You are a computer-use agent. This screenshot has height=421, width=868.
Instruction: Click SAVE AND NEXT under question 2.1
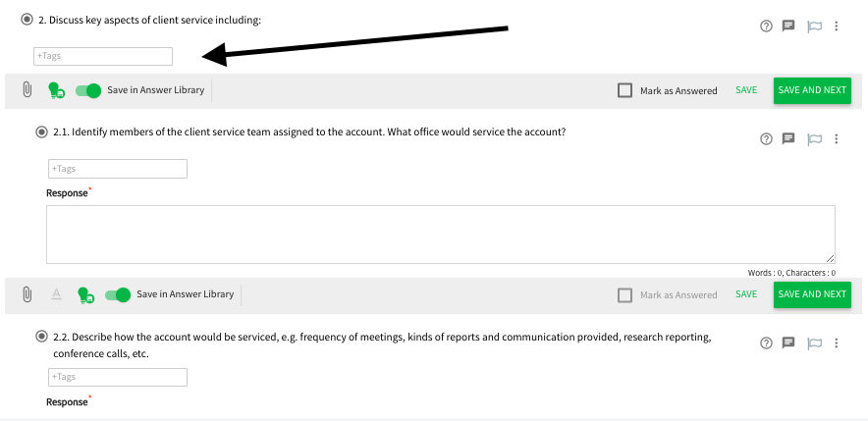(x=812, y=294)
